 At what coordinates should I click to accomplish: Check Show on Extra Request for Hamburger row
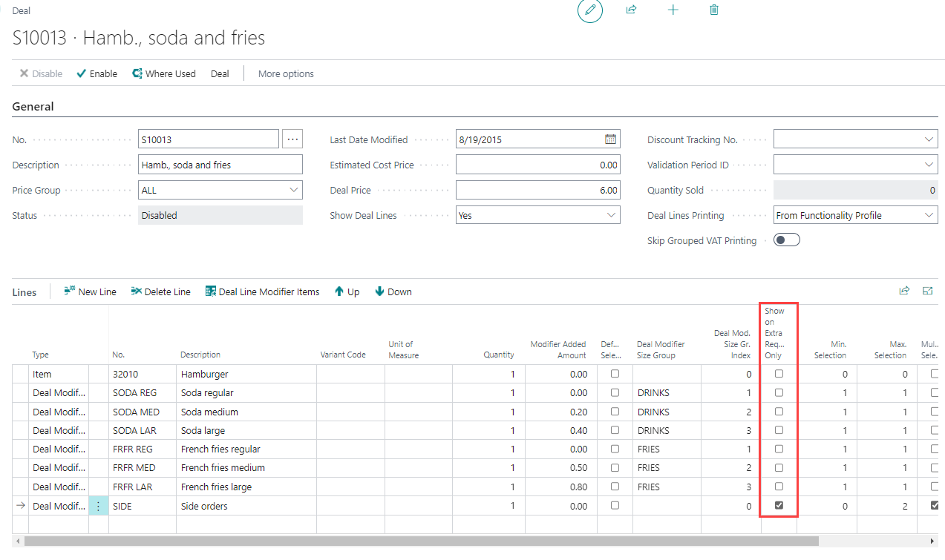pos(779,375)
